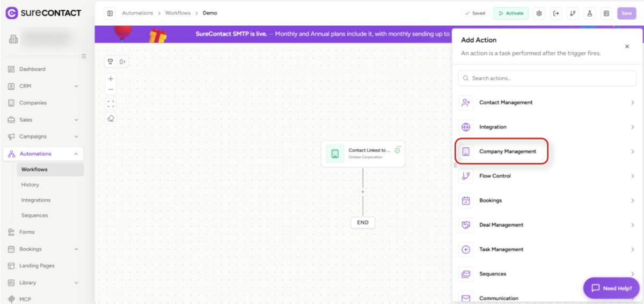Select Deal Management action label

click(501, 225)
